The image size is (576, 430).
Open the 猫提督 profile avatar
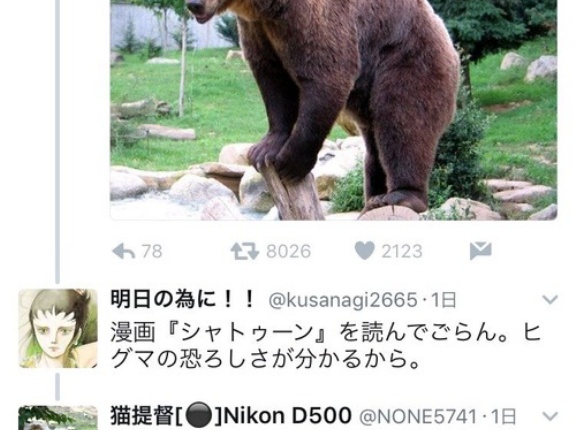58,418
